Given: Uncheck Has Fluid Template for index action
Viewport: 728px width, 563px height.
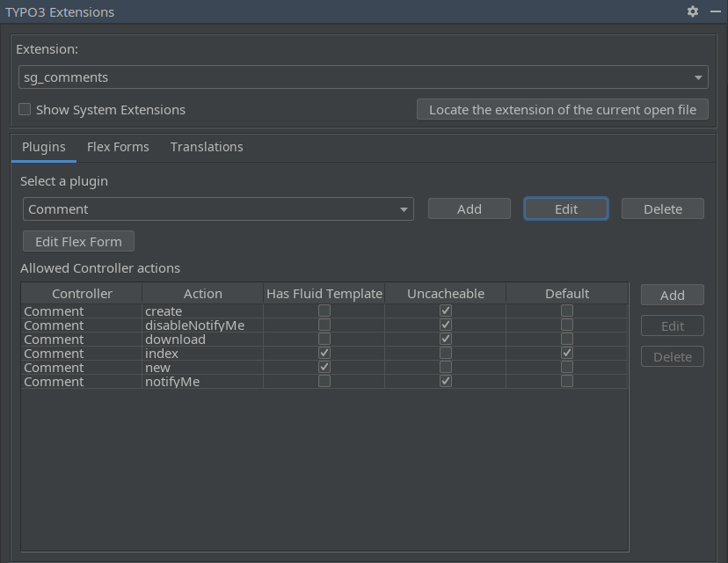Looking at the screenshot, I should coord(324,353).
